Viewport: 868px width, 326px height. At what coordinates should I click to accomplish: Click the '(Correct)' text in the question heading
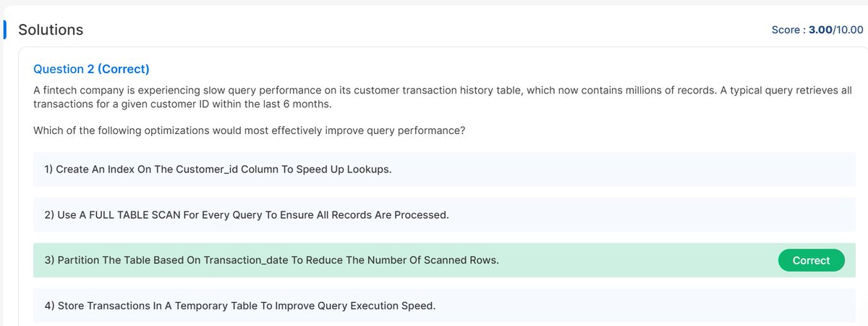(x=123, y=69)
